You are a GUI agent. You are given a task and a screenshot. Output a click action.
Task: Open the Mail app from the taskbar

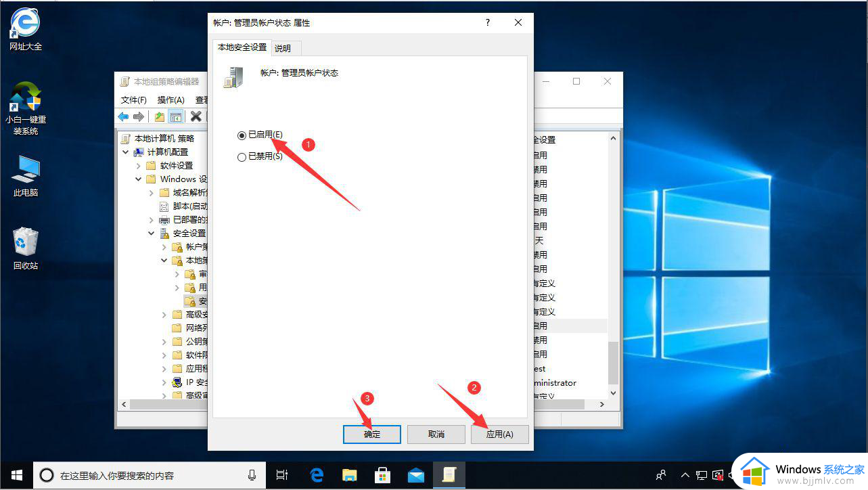point(415,475)
